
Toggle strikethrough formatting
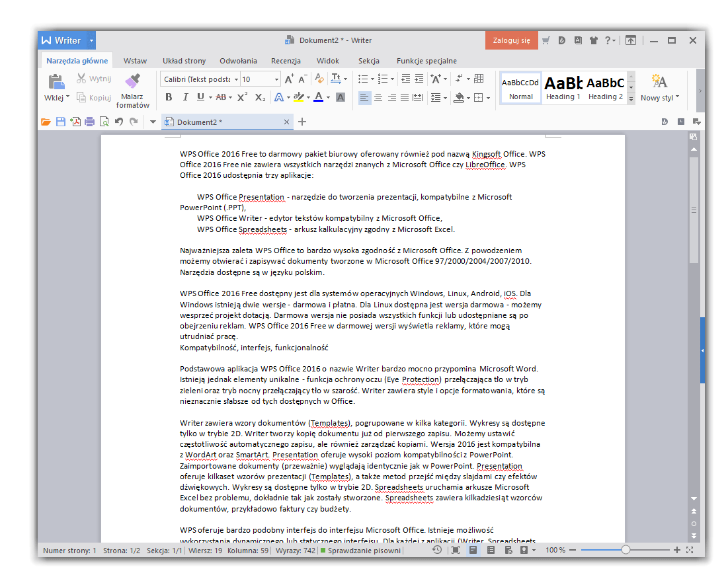[221, 97]
